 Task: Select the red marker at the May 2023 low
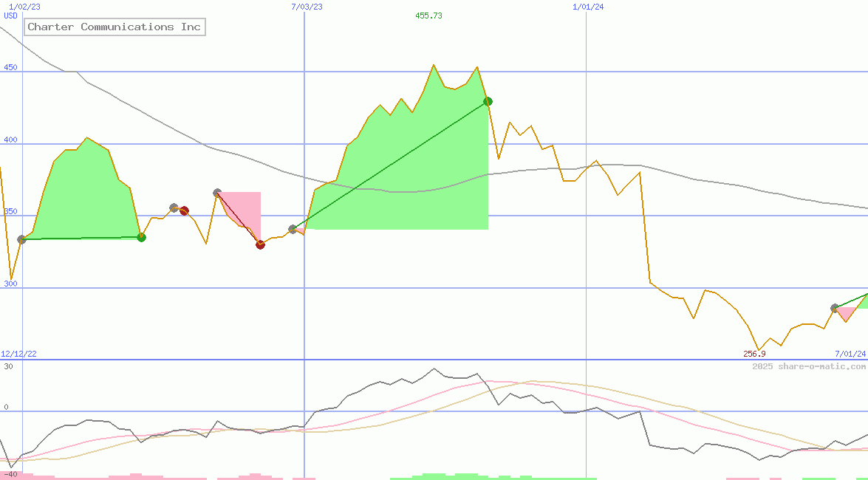tap(259, 244)
